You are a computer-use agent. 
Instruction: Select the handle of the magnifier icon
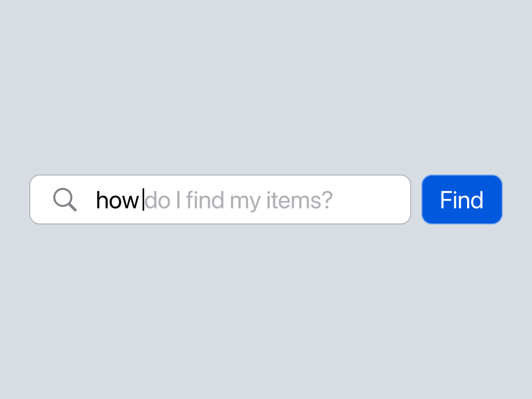[72, 206]
